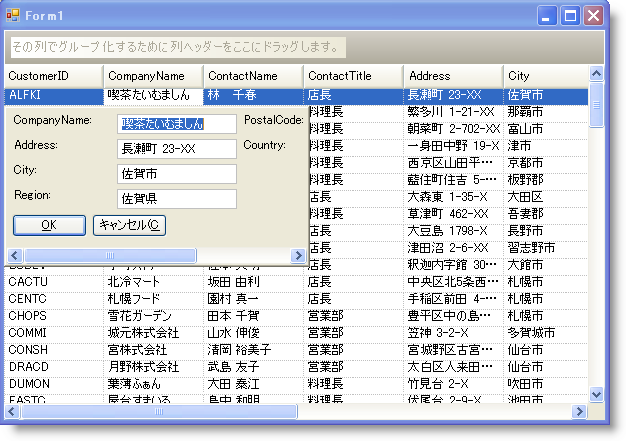Select the DRACD row in grid
The width and height of the screenshot is (626, 441).
(27, 367)
